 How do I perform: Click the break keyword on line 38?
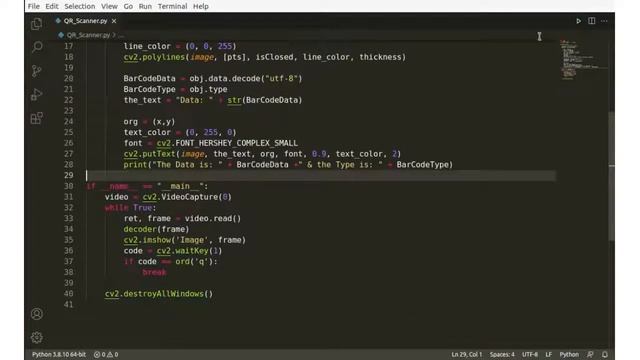pyautogui.click(x=154, y=272)
